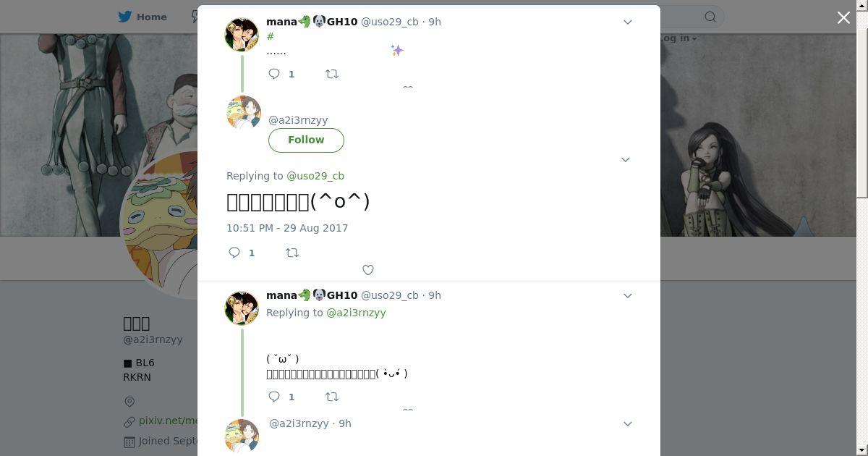Screen dimensions: 868x456
Task: Go to Home in top navigation
Action: [x=143, y=17]
